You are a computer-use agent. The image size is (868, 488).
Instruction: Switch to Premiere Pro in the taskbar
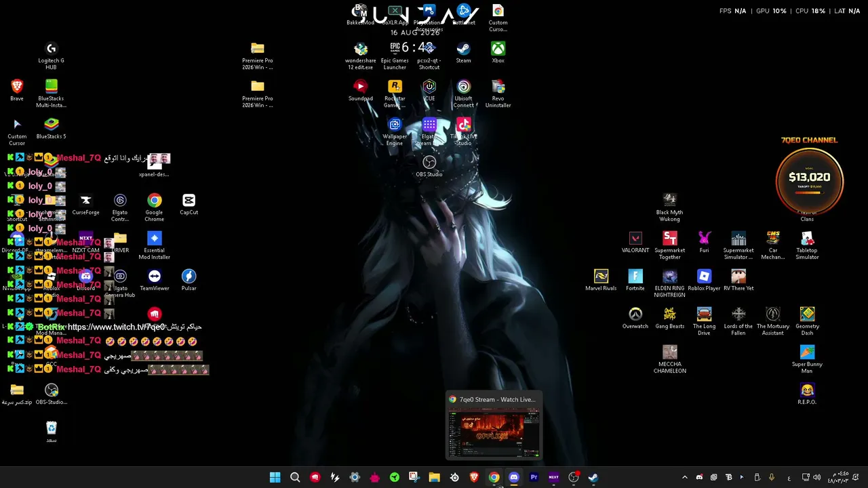tap(534, 477)
